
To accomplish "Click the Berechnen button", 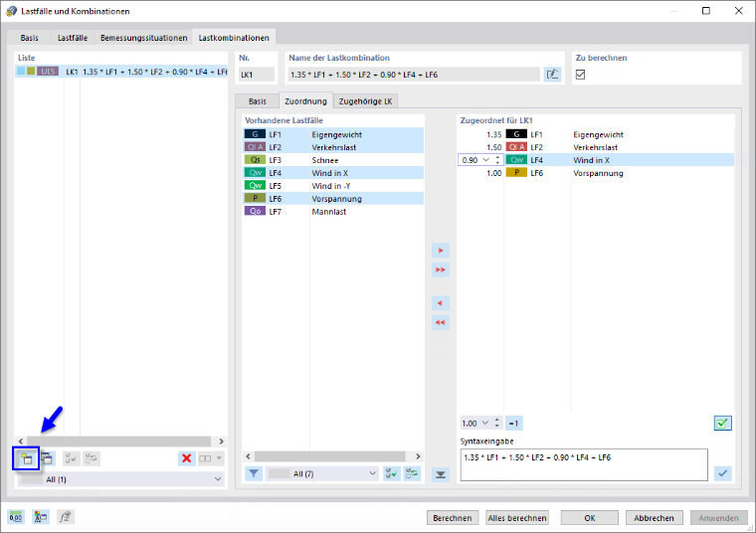I will pos(453,517).
